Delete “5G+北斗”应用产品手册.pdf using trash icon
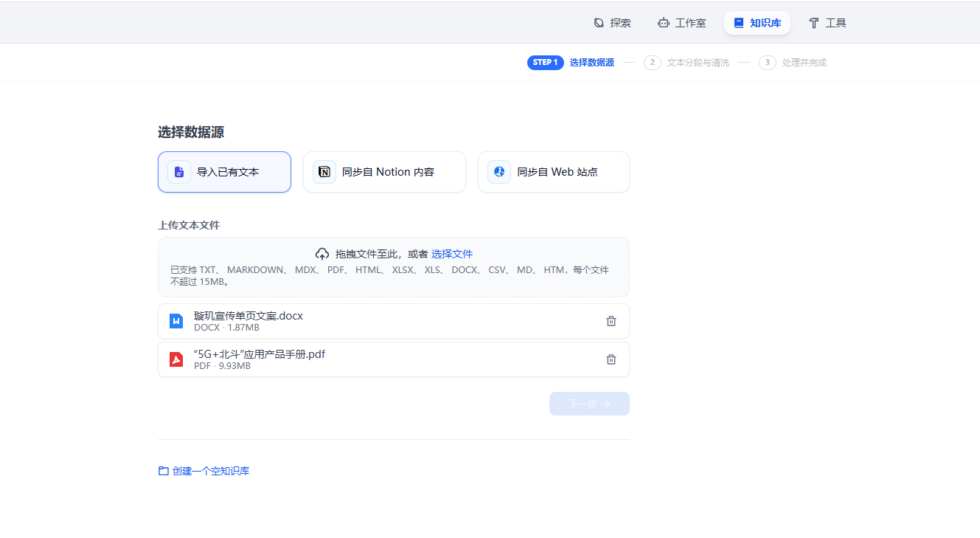 pos(611,359)
